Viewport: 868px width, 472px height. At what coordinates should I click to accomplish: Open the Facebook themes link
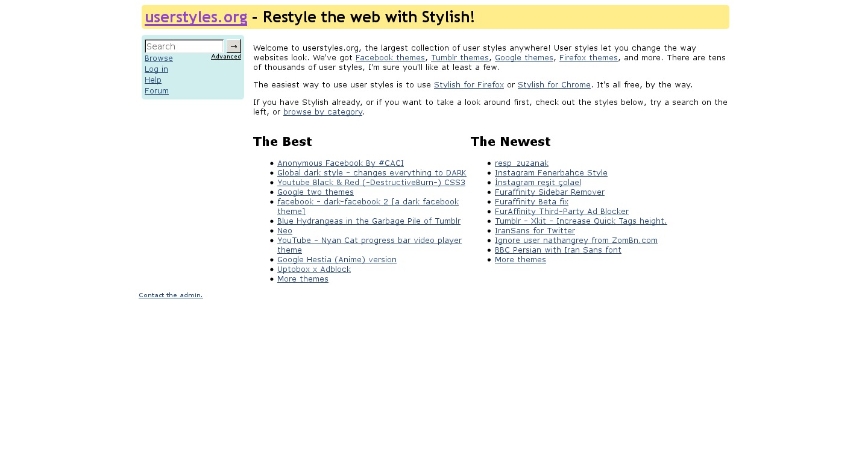pos(390,58)
